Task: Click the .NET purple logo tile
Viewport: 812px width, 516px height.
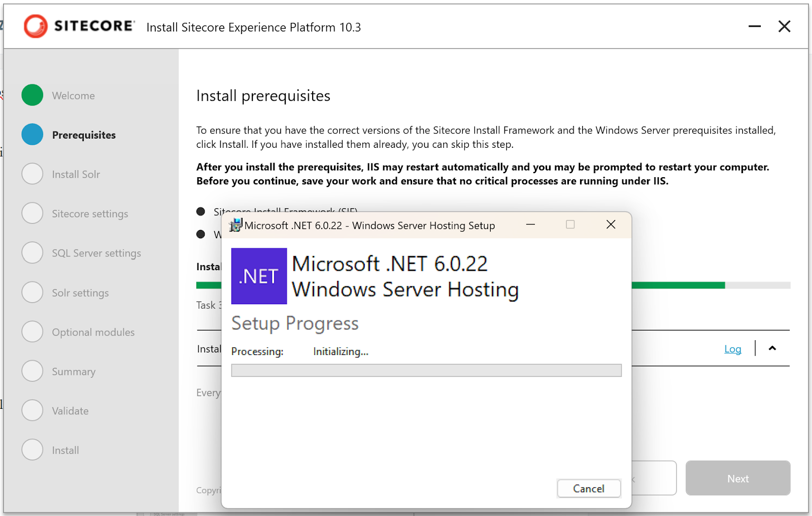Action: (259, 276)
